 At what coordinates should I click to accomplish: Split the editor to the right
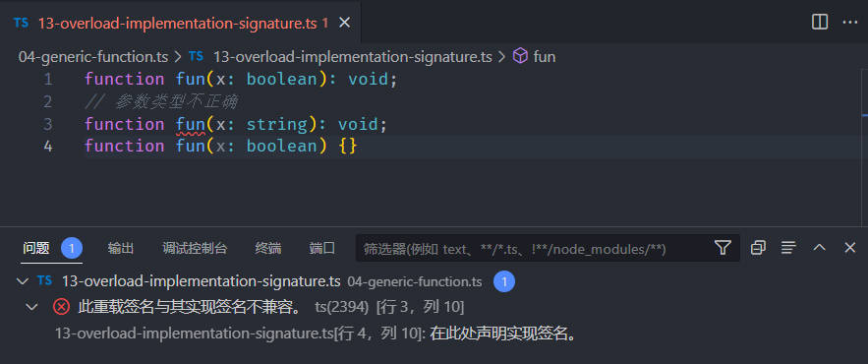(x=819, y=23)
